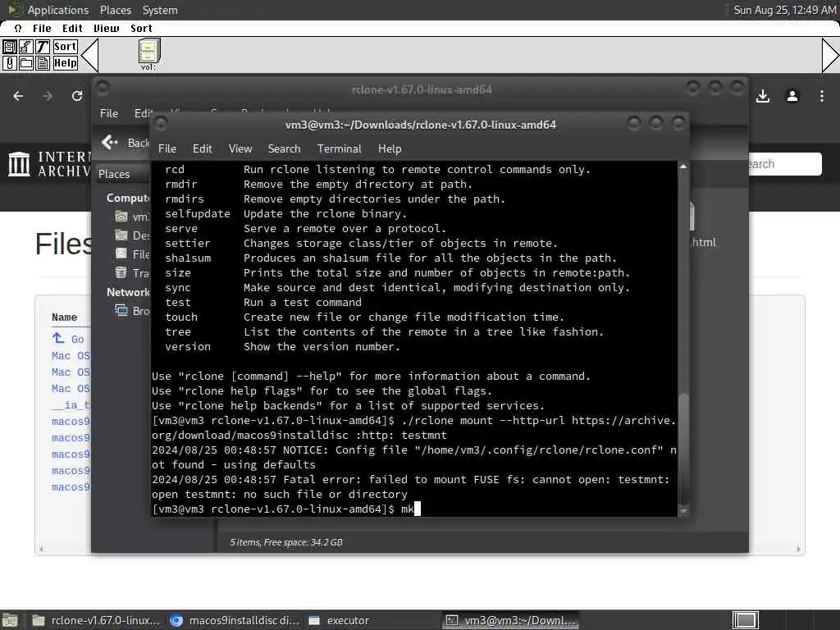
Task: Open the Terminal menu in terminal window
Action: pyautogui.click(x=339, y=149)
